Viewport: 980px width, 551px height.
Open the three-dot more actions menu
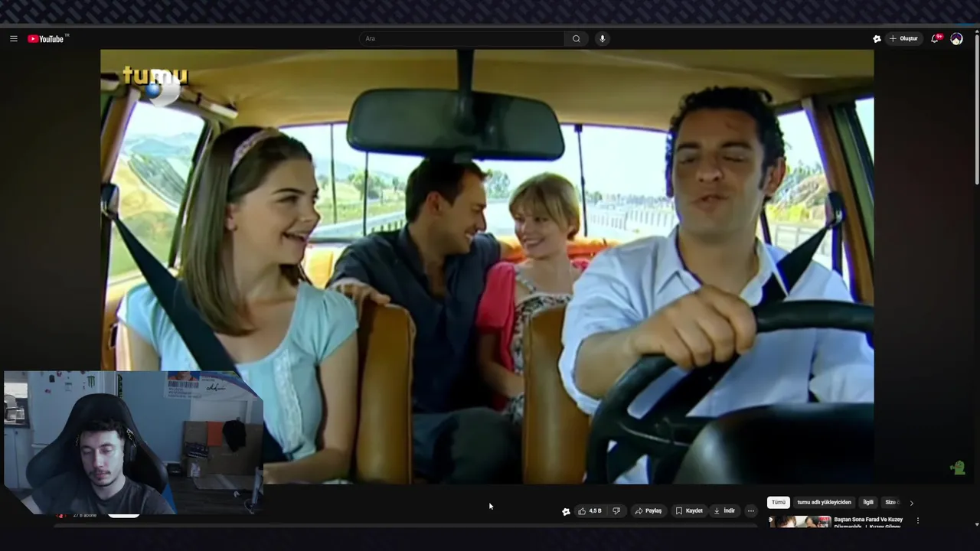[x=751, y=511]
